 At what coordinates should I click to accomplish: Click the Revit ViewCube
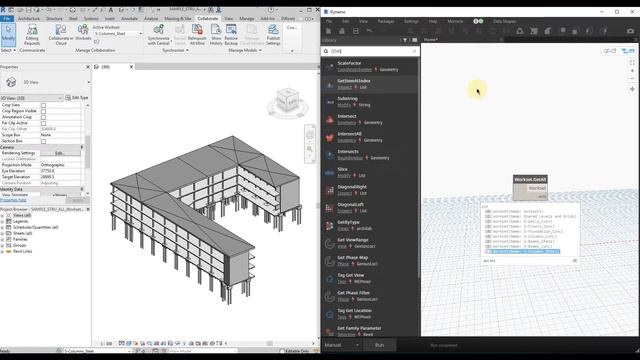click(288, 101)
